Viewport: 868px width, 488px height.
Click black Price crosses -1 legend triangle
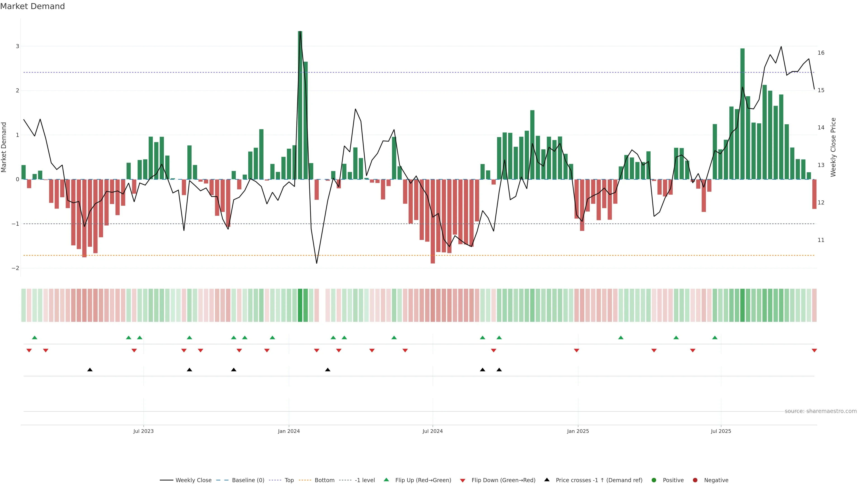pyautogui.click(x=547, y=480)
